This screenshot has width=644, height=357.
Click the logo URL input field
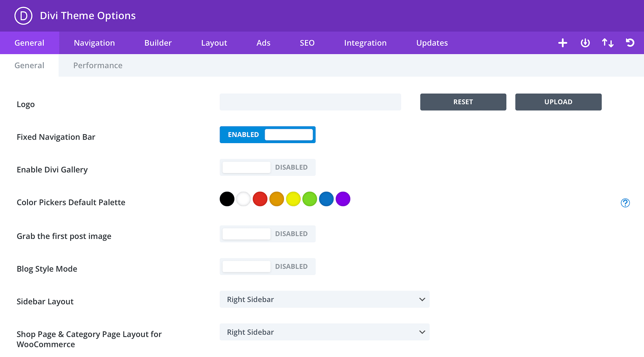click(311, 102)
